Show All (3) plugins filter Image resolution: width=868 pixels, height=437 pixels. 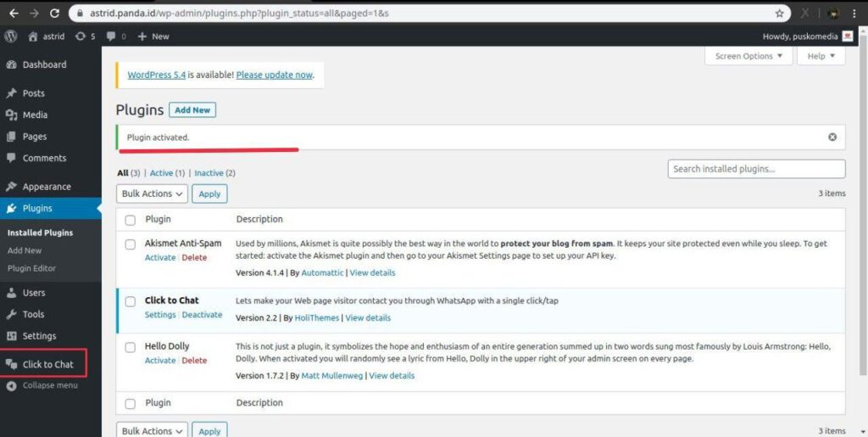click(129, 173)
